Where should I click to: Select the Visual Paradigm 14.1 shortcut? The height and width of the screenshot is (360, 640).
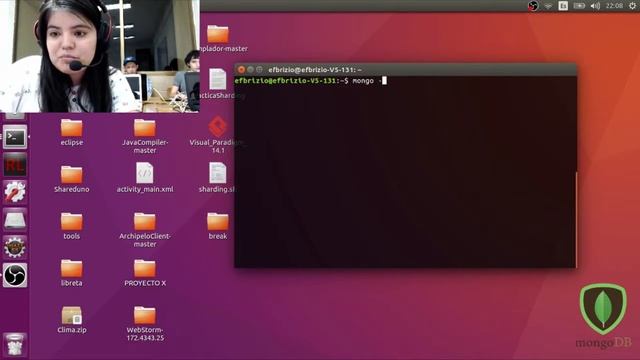point(218,135)
